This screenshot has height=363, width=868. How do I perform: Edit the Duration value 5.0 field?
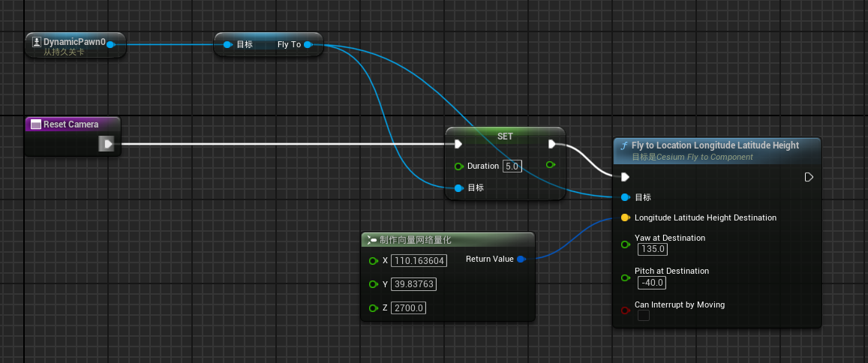pos(512,166)
